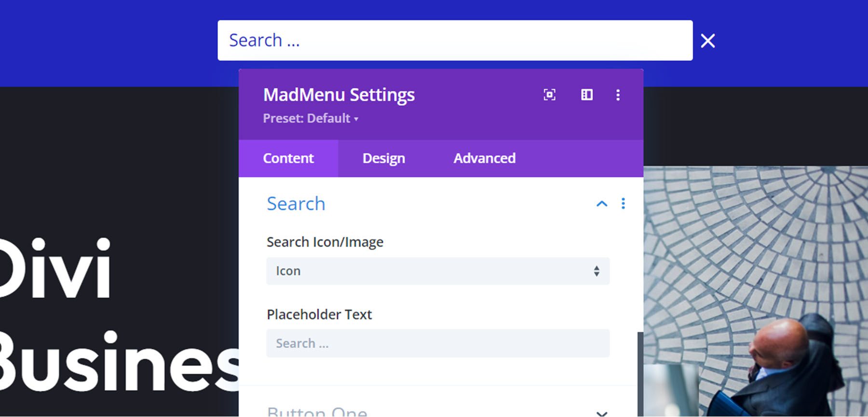Switch to the Advanced tab
This screenshot has height=417, width=868.
[x=484, y=158]
